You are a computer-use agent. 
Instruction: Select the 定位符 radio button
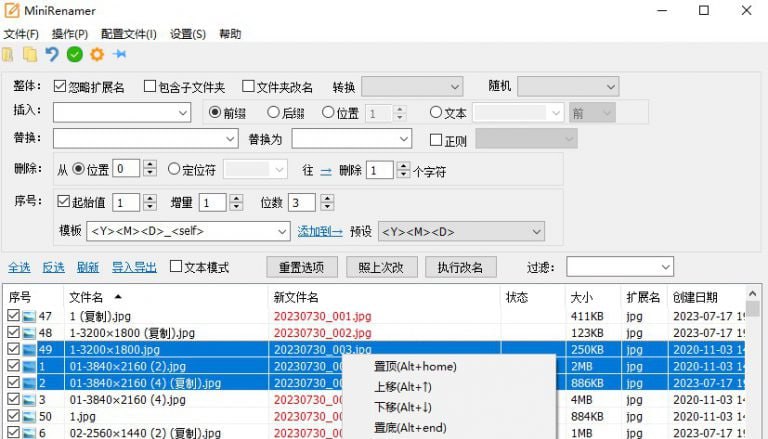pyautogui.click(x=174, y=169)
